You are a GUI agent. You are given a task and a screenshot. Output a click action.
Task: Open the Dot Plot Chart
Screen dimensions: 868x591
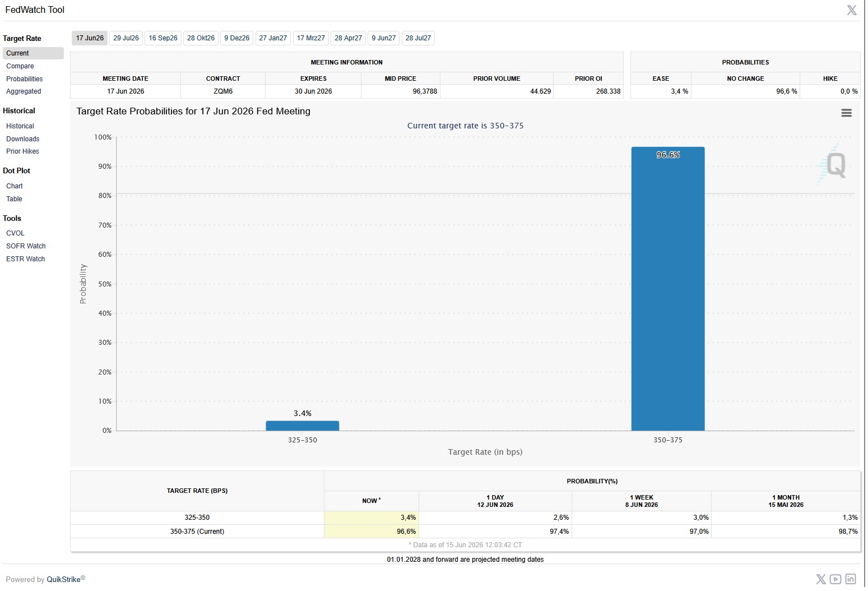pos(15,186)
